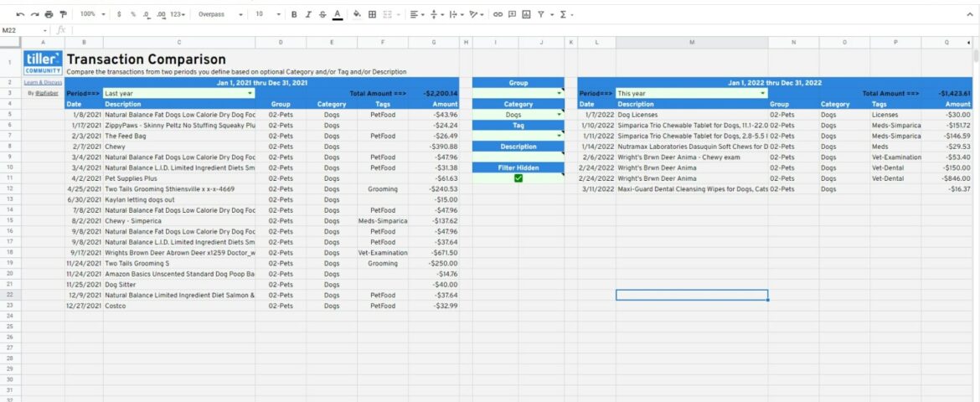
Task: Click the Insert link icon
Action: tap(498, 13)
